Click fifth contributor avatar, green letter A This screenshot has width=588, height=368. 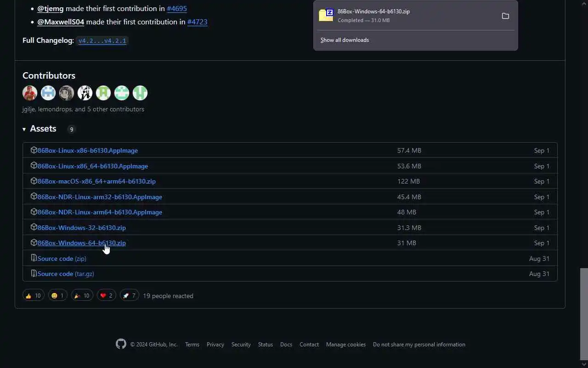pyautogui.click(x=103, y=93)
